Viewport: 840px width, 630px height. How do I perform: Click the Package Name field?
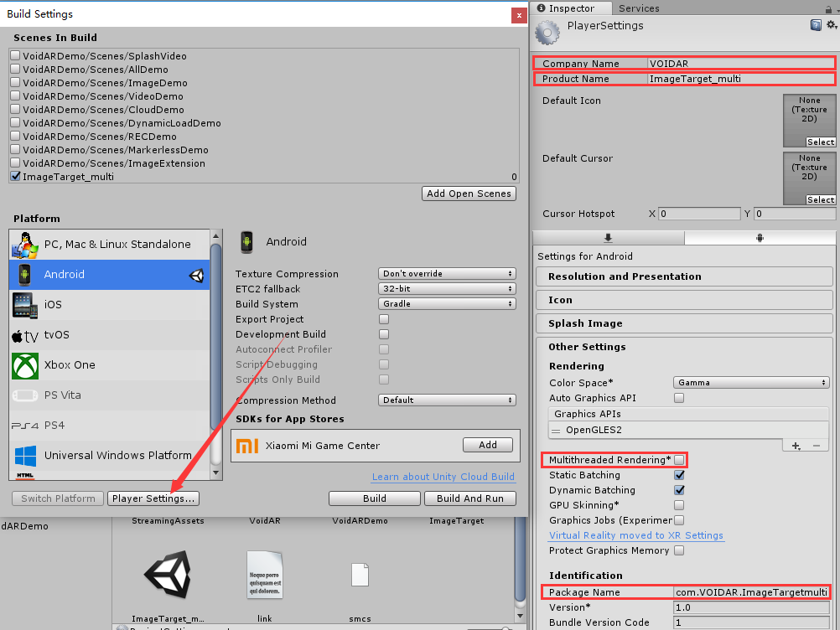pyautogui.click(x=751, y=592)
